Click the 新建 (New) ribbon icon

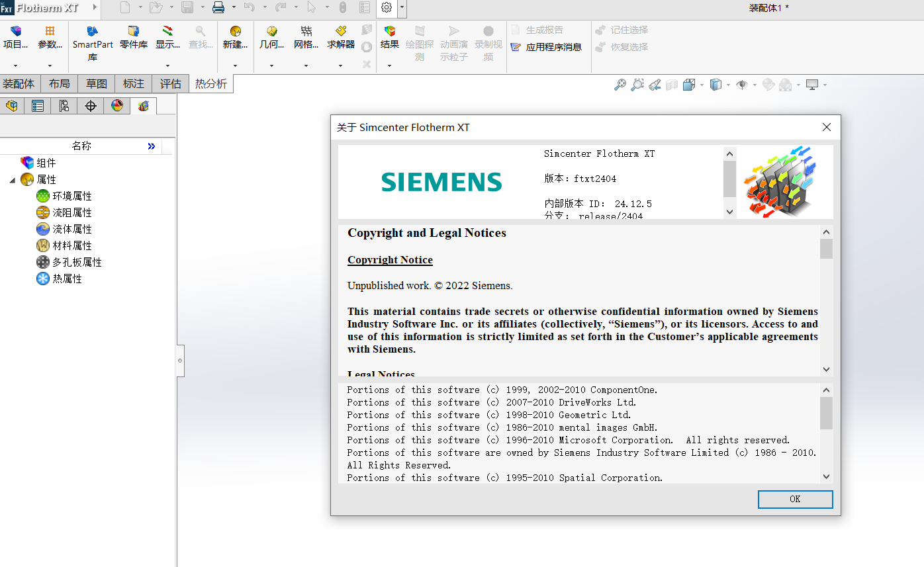point(236,31)
